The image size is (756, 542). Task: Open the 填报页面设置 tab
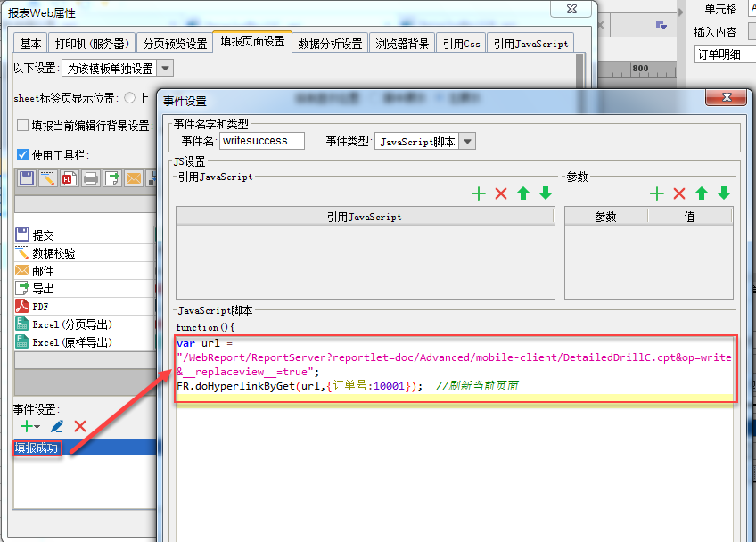coord(252,42)
